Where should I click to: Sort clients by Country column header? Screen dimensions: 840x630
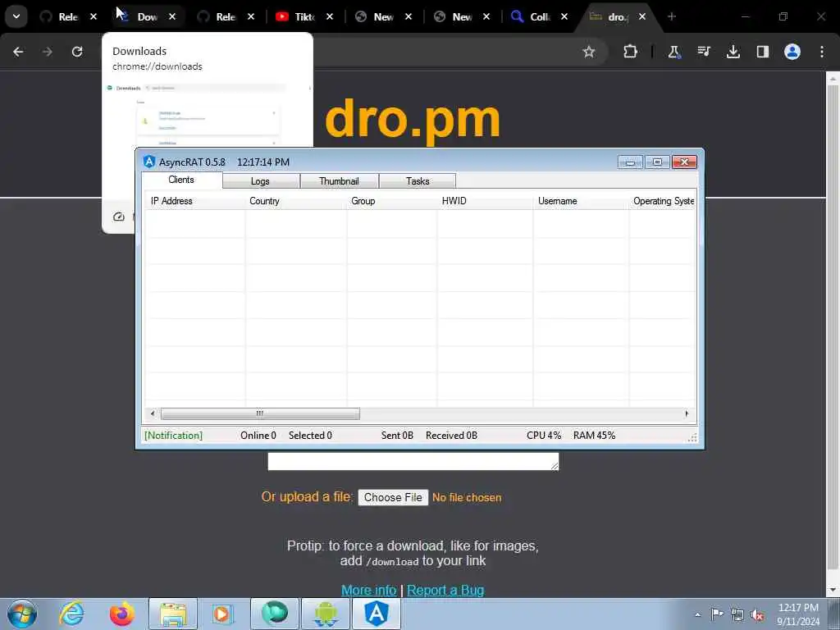pos(295,201)
